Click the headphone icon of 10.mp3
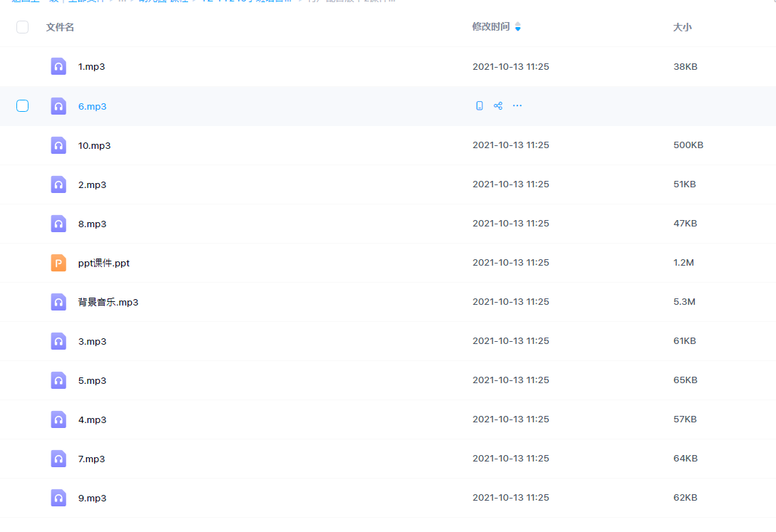This screenshot has width=776, height=532. [x=58, y=145]
